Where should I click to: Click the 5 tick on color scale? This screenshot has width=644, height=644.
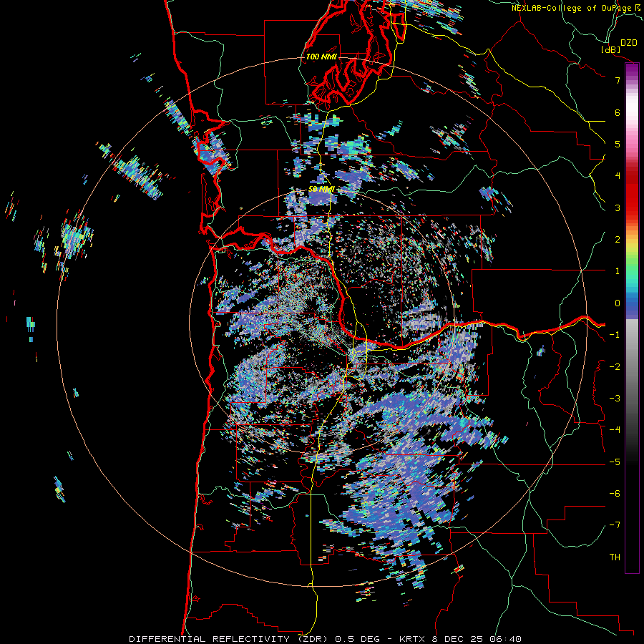tap(618, 144)
